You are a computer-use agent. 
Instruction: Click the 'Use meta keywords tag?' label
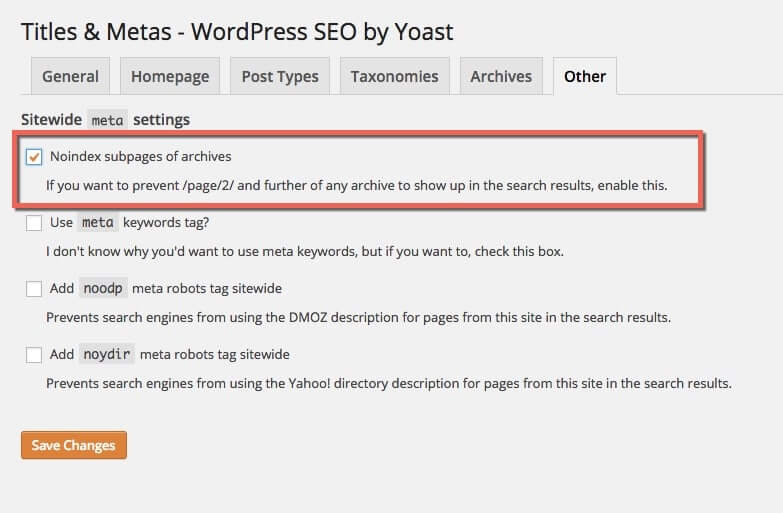coord(129,222)
